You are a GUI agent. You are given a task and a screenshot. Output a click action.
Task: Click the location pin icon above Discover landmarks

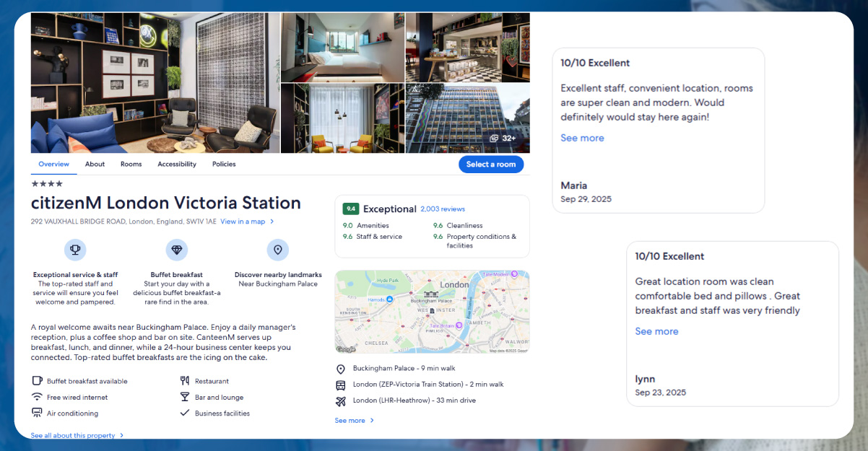click(278, 250)
